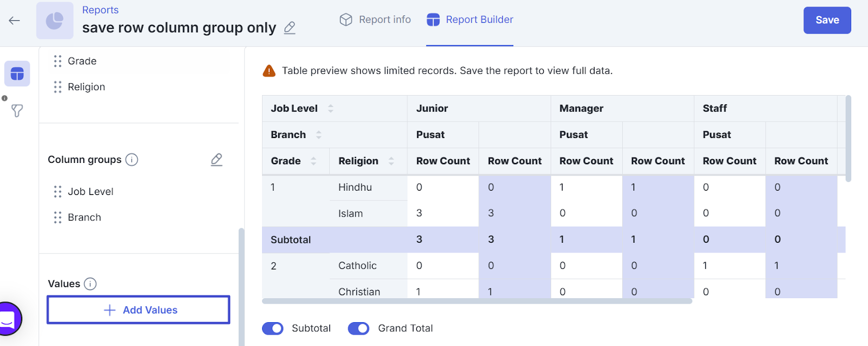Click the table's horizontal scrollbar
868x346 pixels.
(x=477, y=301)
